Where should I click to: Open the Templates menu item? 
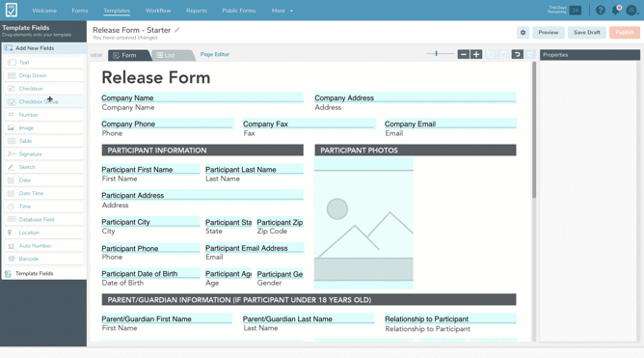[x=117, y=11]
